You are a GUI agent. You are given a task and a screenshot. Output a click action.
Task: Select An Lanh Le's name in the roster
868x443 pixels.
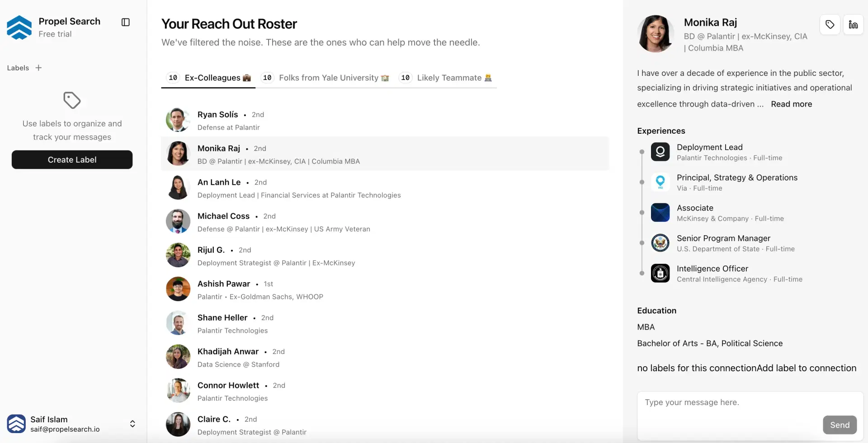click(219, 182)
